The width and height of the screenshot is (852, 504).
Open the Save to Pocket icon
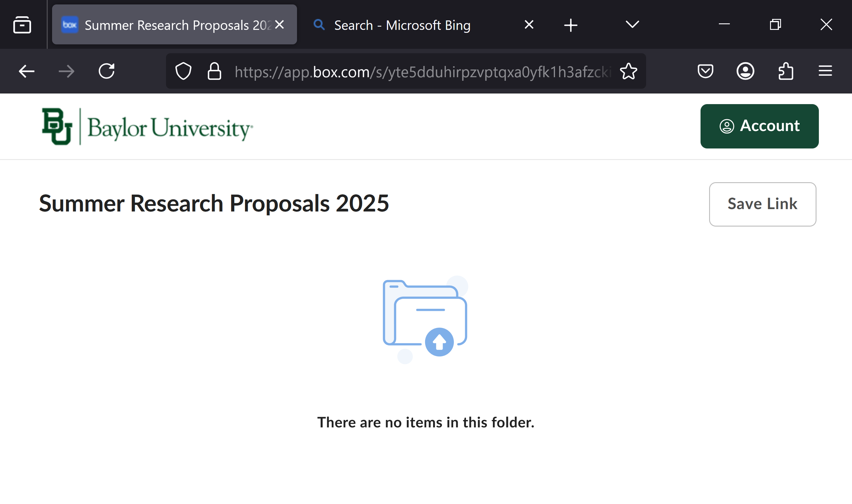click(x=705, y=71)
